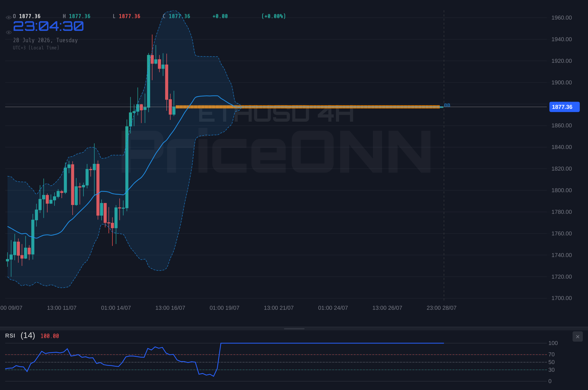Click the low price value after L
This screenshot has height=390, width=588.
click(x=129, y=16)
